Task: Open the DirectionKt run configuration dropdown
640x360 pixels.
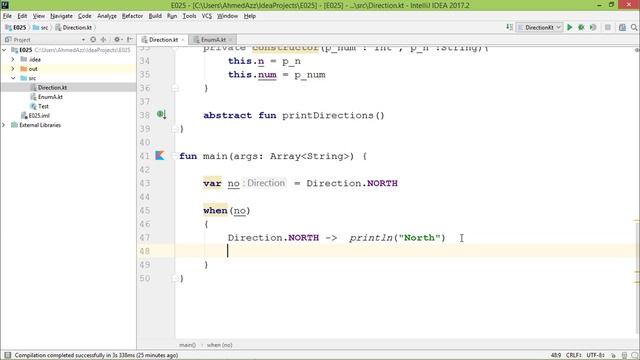Action: tap(540, 27)
